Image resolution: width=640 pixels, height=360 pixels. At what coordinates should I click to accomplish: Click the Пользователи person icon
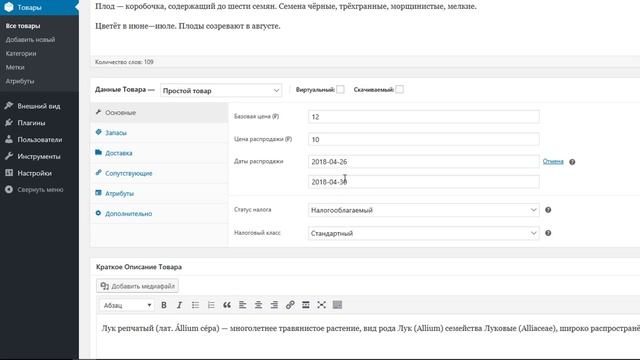(x=9, y=139)
